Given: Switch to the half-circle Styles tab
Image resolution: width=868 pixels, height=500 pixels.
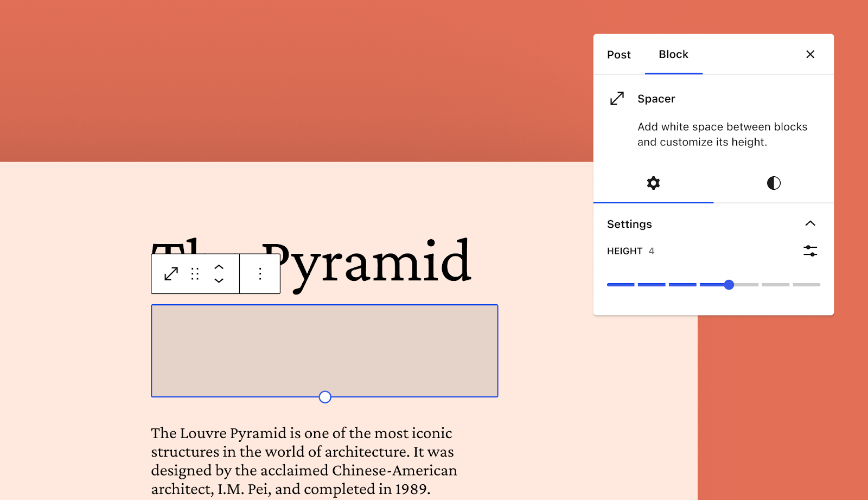Looking at the screenshot, I should (774, 183).
